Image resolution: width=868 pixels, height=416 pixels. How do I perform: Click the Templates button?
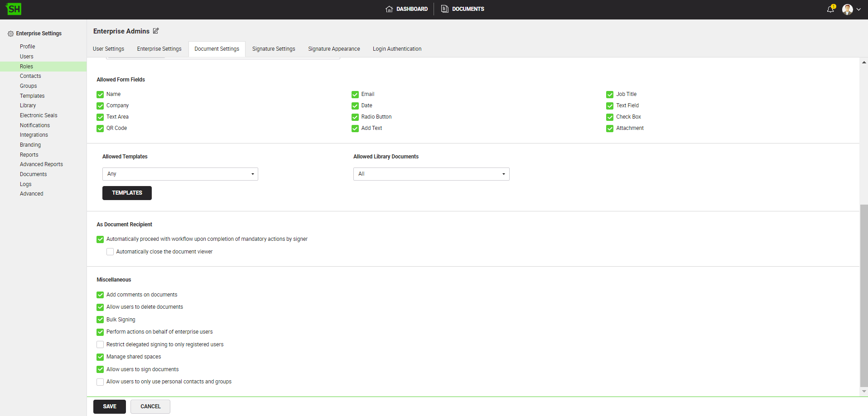tap(127, 193)
